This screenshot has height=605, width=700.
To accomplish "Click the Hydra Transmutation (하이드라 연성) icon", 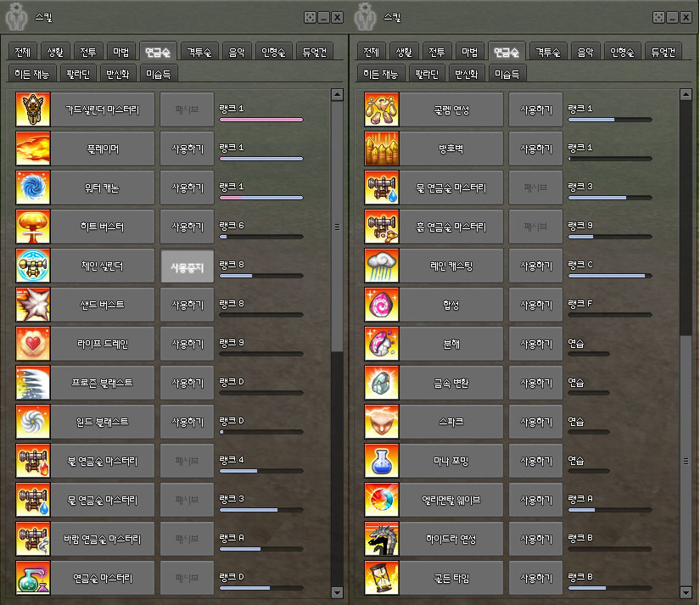I will tap(382, 539).
